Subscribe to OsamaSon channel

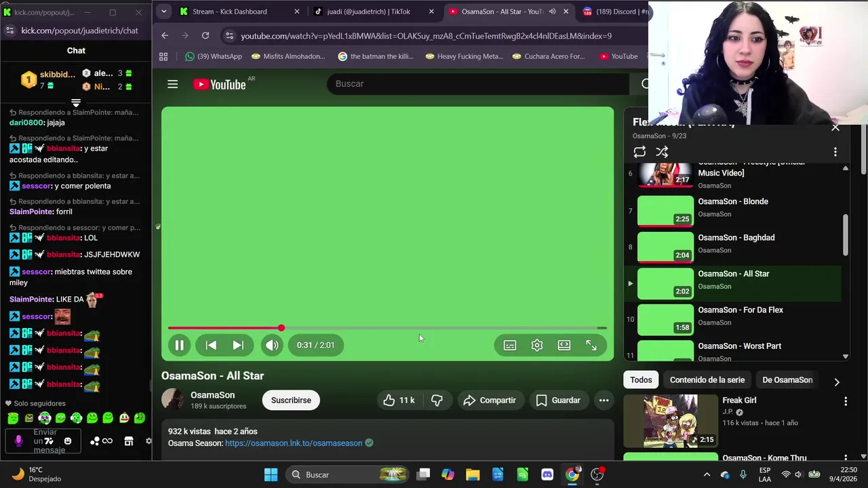291,400
